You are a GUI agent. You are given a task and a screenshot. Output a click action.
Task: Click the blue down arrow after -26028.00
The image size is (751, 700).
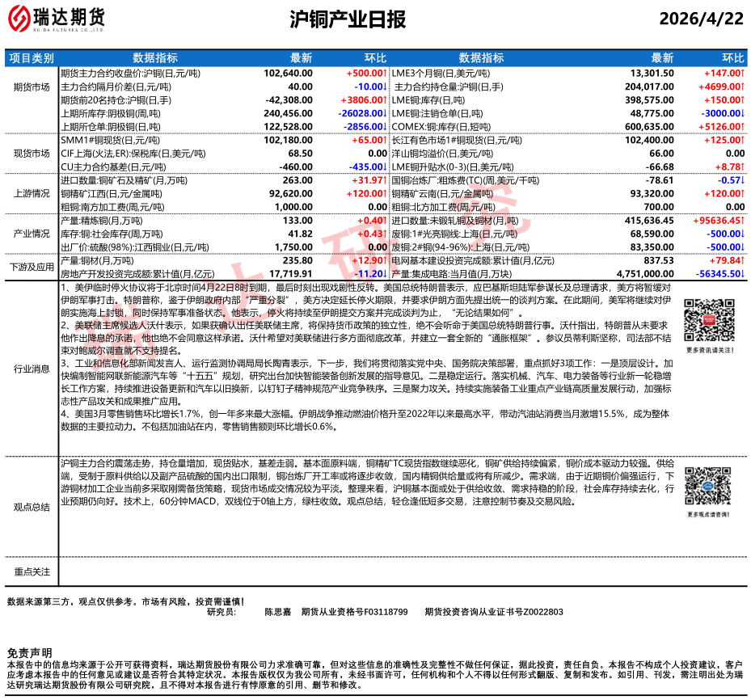tap(384, 114)
